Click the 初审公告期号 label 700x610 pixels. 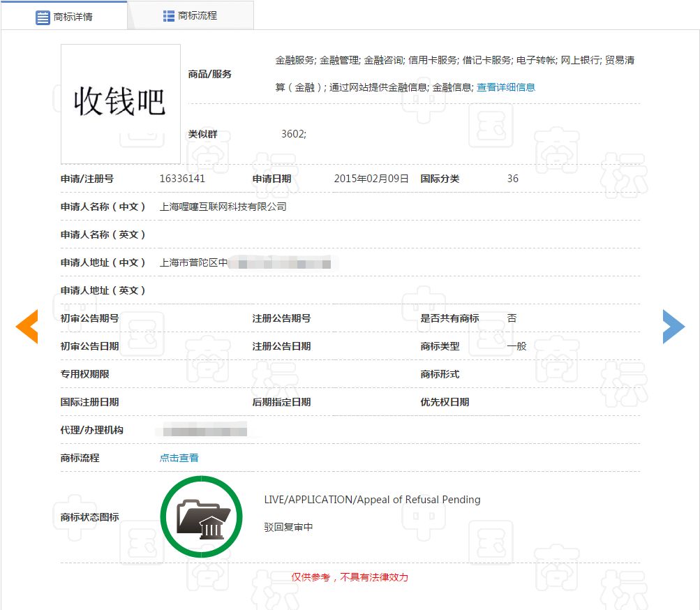click(x=90, y=318)
